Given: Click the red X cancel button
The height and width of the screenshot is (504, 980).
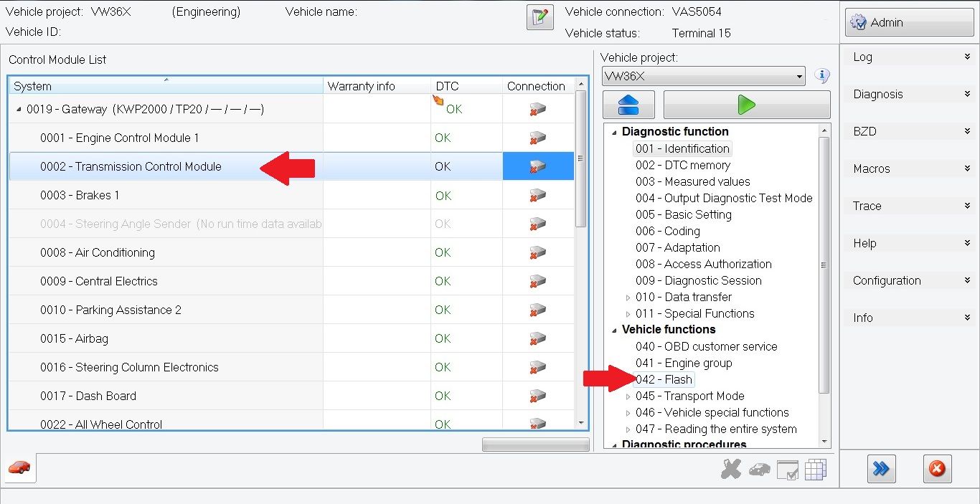Looking at the screenshot, I should coord(937,469).
